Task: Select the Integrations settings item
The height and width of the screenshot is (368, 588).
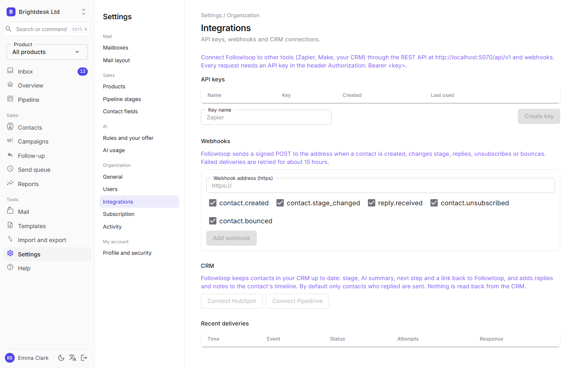Action: click(139, 202)
